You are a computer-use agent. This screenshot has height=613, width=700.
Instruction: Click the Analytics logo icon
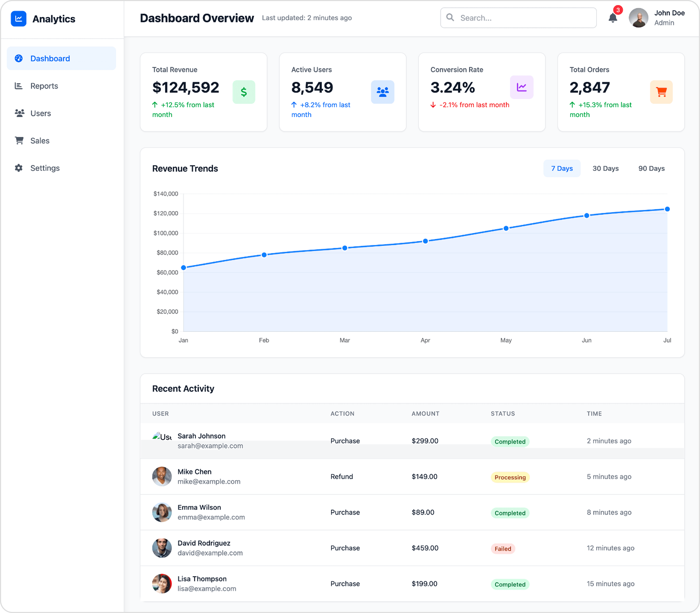coord(19,19)
